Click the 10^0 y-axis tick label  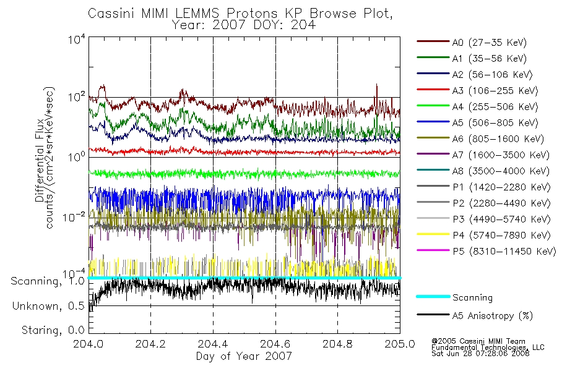coord(77,156)
